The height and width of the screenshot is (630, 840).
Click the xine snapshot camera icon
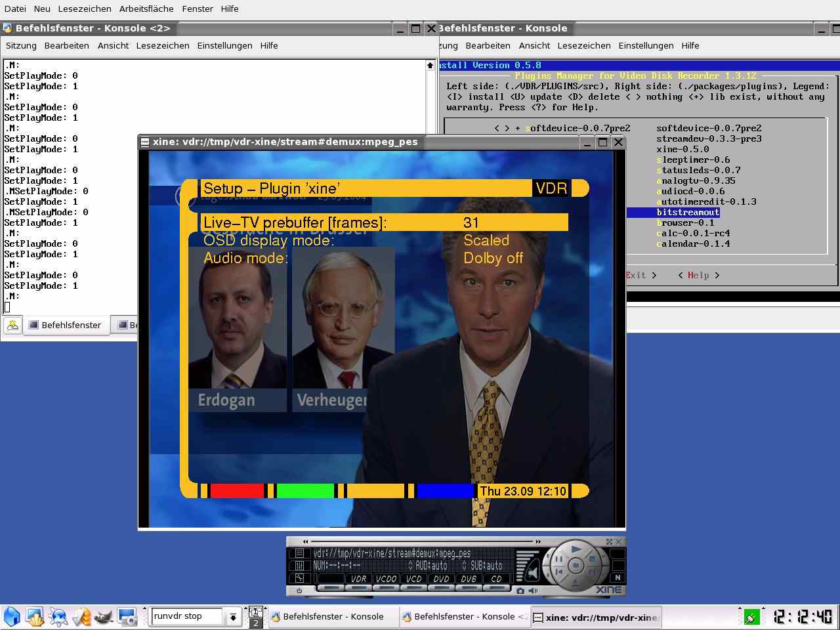(x=520, y=591)
